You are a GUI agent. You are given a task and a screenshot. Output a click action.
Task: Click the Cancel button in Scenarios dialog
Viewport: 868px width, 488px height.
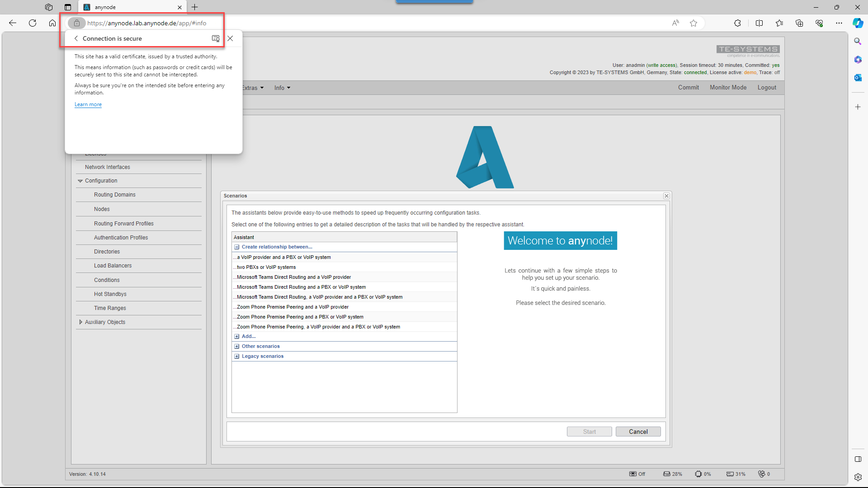[x=638, y=432]
